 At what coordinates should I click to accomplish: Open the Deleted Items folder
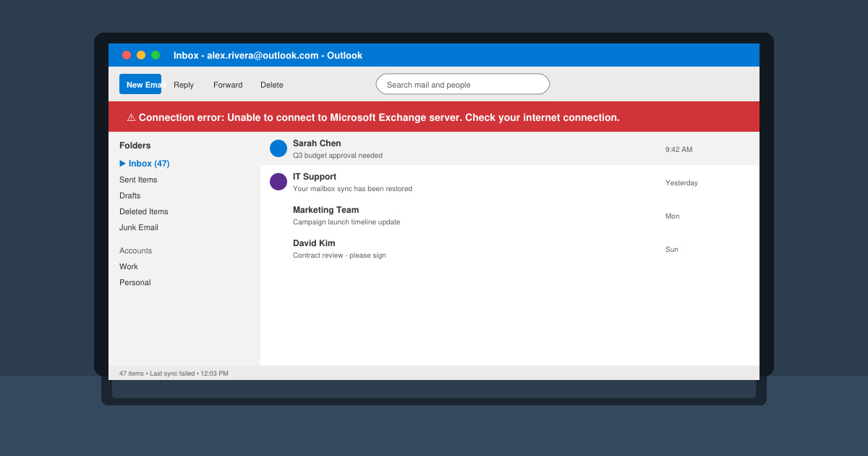[144, 211]
